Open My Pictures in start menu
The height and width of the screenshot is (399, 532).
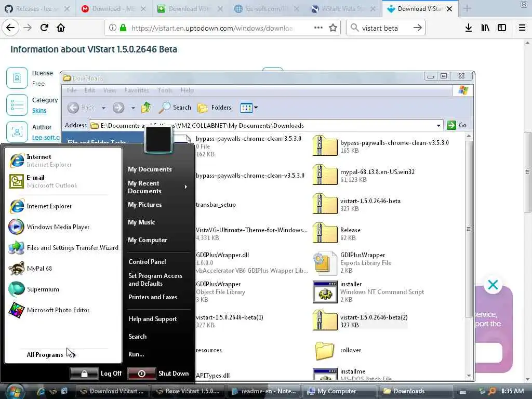(x=145, y=205)
